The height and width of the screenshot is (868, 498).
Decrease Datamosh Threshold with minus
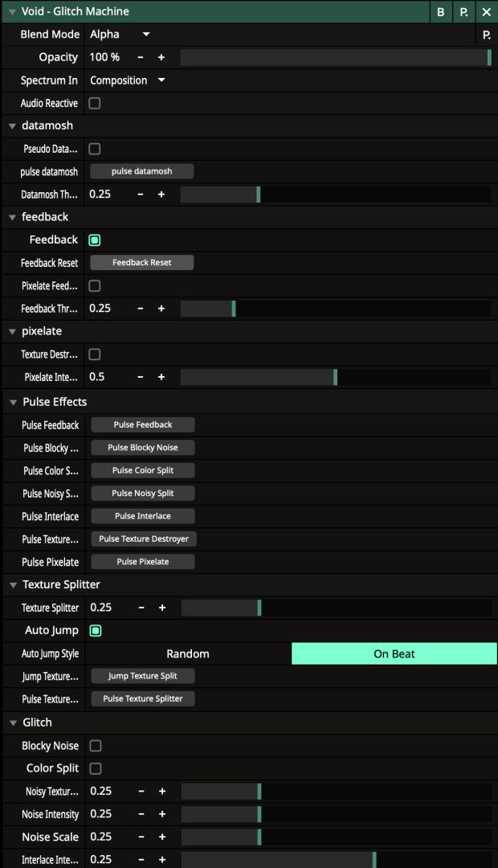click(141, 194)
